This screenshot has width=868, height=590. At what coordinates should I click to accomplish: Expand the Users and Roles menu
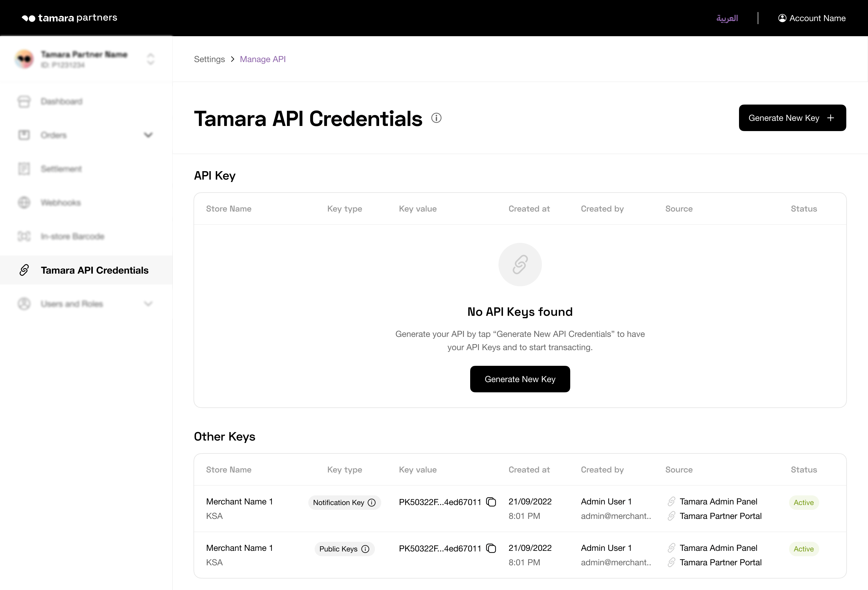pyautogui.click(x=148, y=304)
